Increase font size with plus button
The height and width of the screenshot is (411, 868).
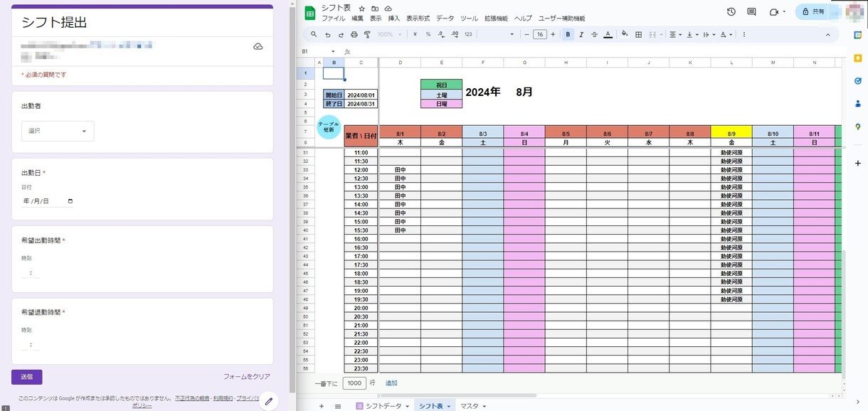[553, 34]
